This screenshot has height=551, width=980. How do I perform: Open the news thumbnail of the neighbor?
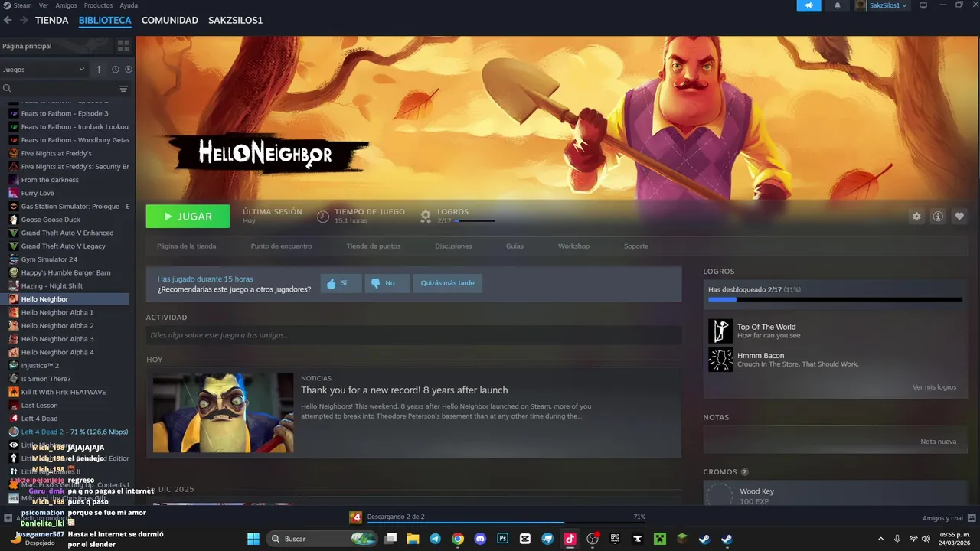(x=223, y=413)
